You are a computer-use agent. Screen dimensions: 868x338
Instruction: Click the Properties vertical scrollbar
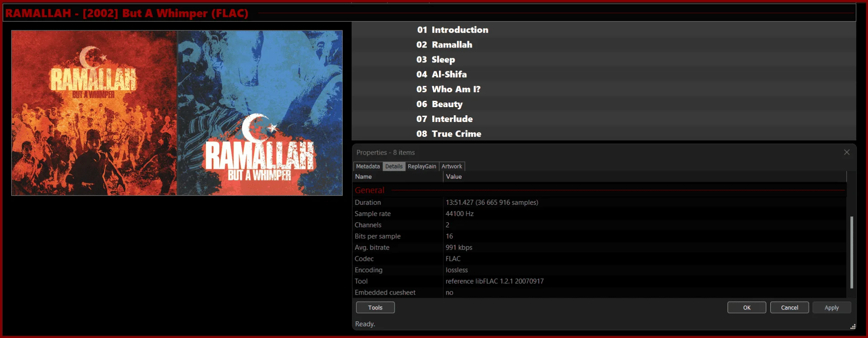pos(852,252)
